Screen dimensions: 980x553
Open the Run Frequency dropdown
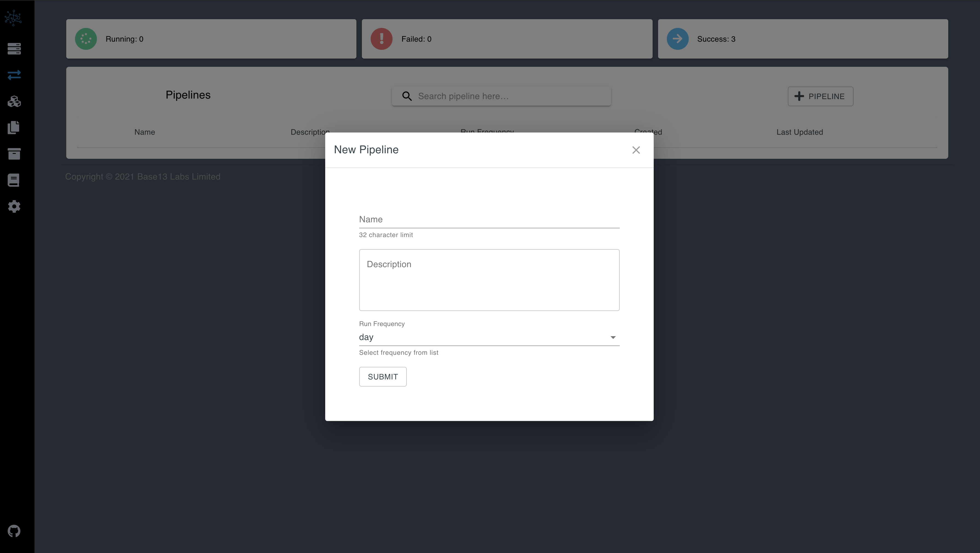[x=489, y=337]
